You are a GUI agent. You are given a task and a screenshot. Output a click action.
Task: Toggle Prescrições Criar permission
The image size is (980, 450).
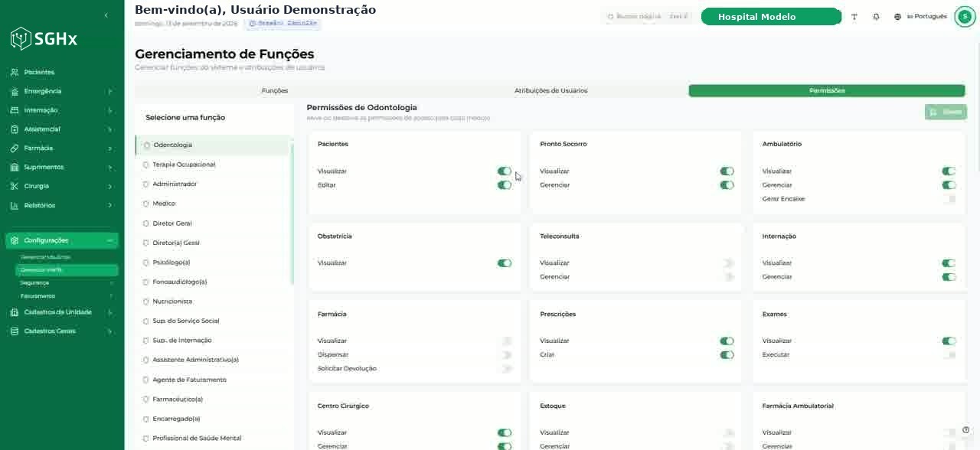coord(727,355)
